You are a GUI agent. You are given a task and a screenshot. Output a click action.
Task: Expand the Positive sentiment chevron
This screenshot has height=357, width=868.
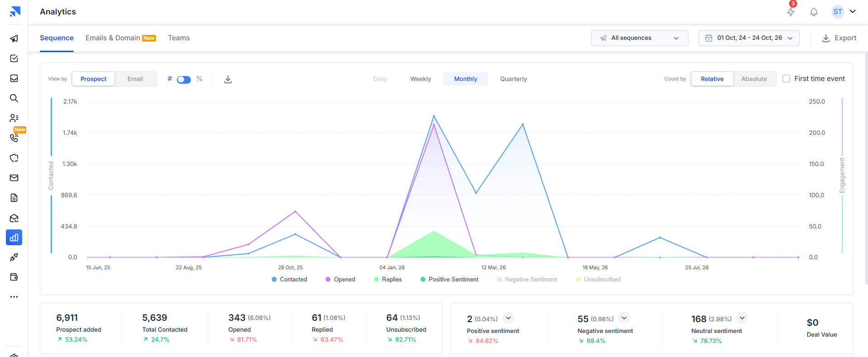[508, 318]
